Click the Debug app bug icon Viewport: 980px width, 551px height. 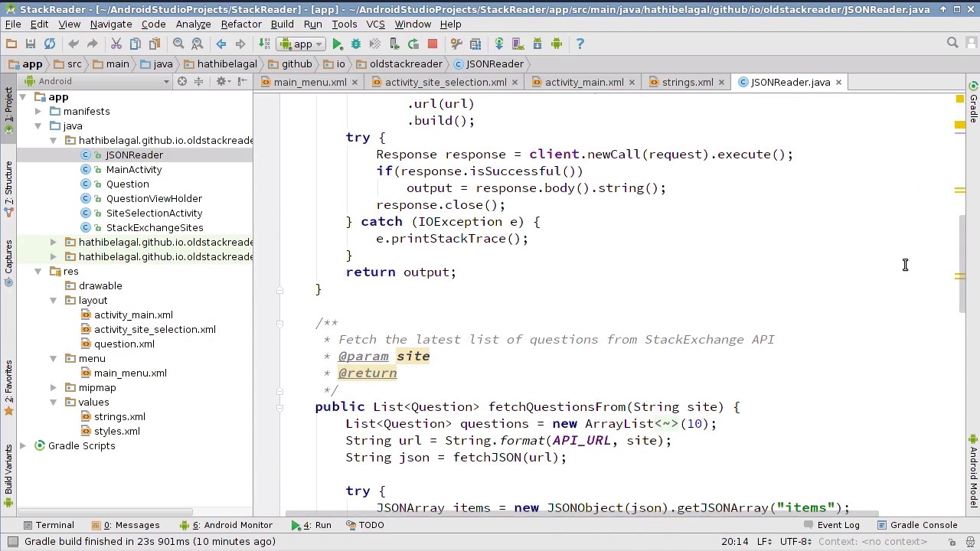point(356,44)
